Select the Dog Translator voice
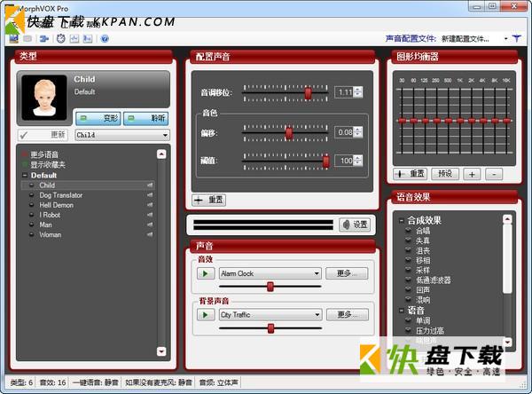 click(x=61, y=195)
